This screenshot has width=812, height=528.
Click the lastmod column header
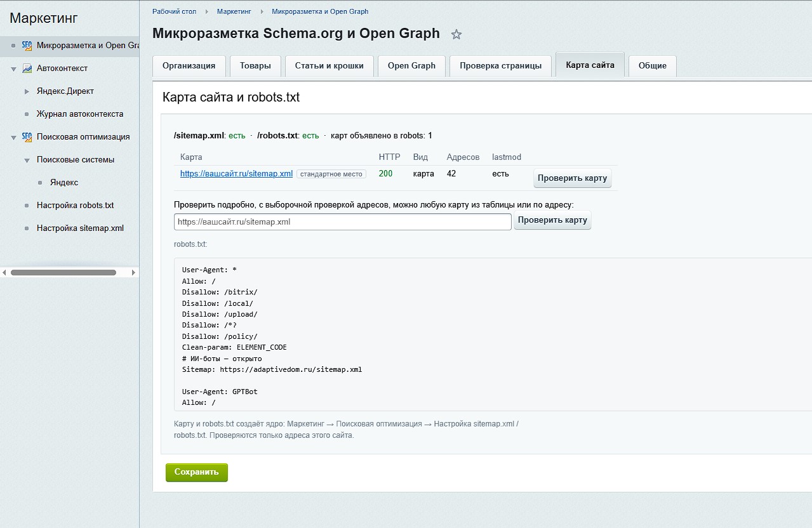tap(507, 157)
